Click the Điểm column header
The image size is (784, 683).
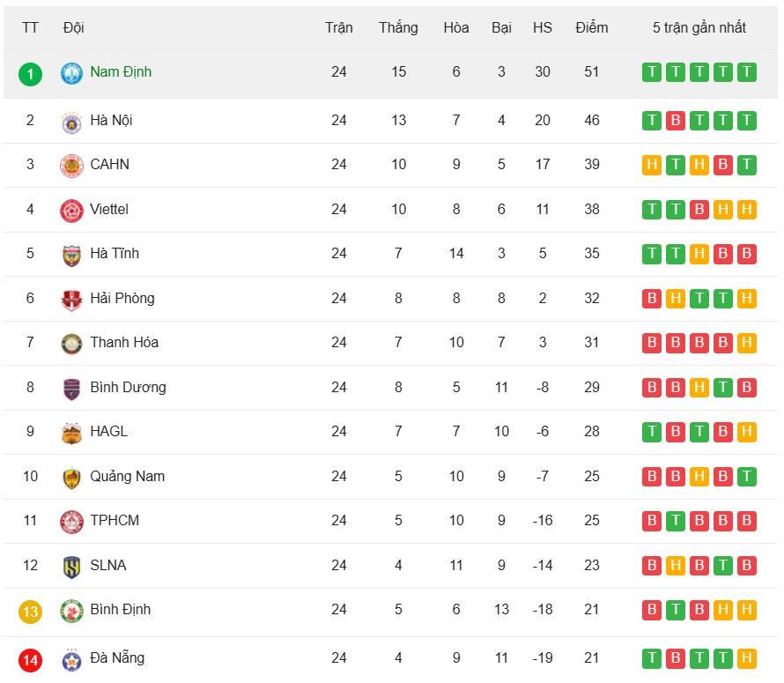tap(592, 27)
